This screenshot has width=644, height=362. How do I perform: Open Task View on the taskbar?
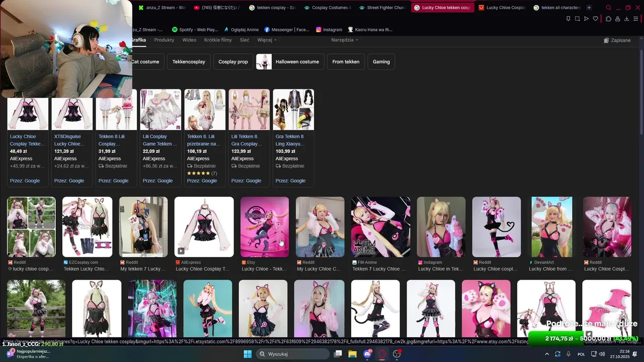[x=338, y=354]
